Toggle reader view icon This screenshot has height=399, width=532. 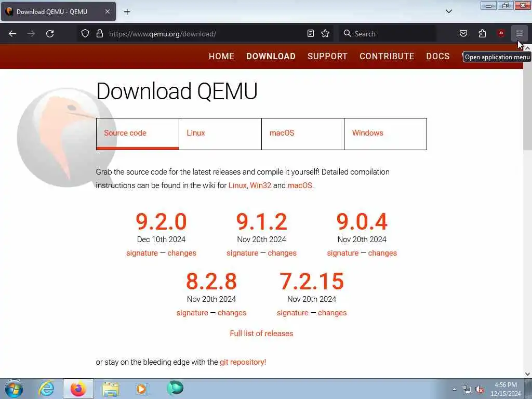(x=311, y=33)
